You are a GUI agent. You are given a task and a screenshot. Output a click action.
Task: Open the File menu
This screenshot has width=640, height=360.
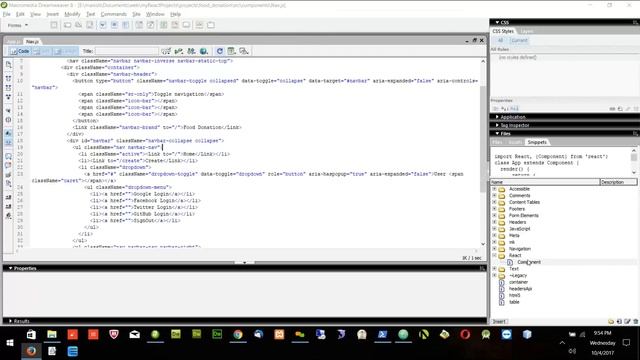point(7,14)
